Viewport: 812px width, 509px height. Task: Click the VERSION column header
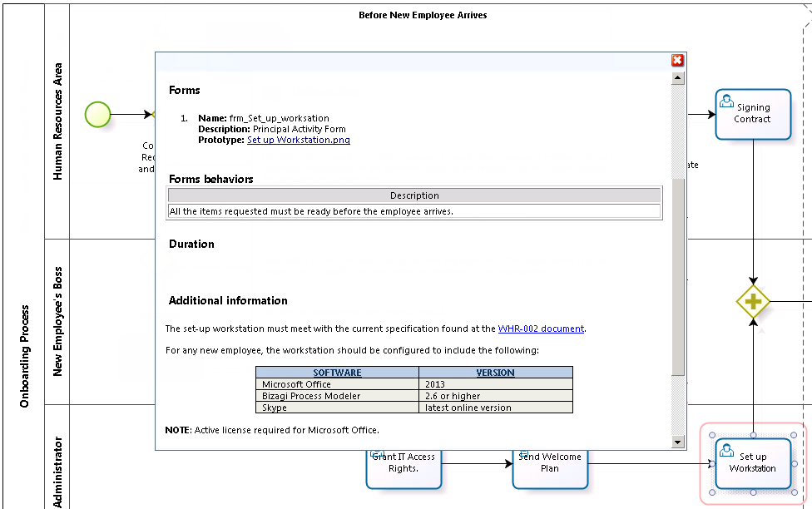click(x=496, y=373)
